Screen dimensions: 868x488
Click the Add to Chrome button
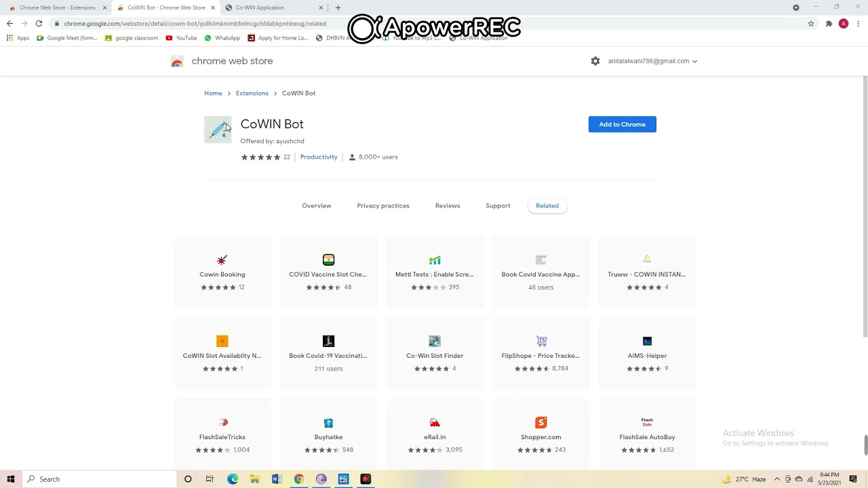coord(623,125)
